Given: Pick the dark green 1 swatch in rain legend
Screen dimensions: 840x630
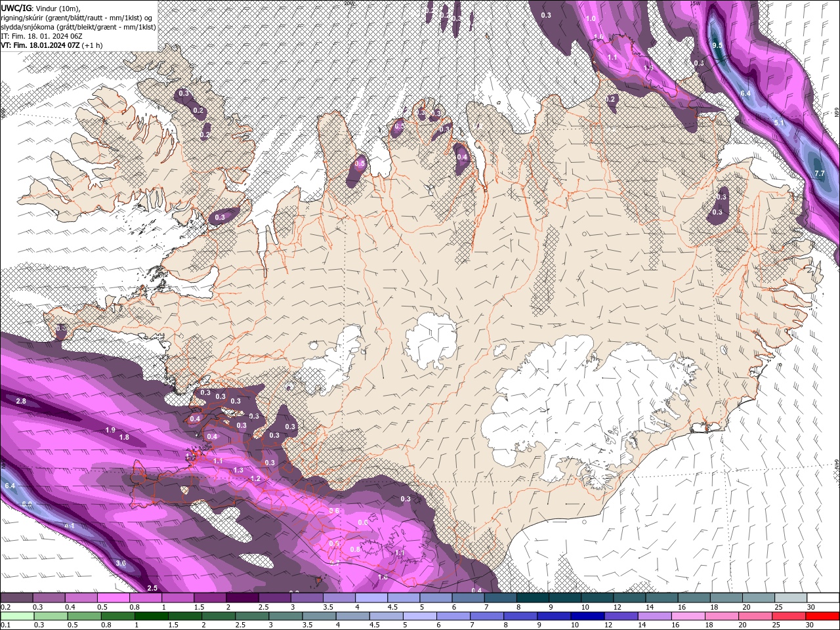Looking at the screenshot, I should pyautogui.click(x=151, y=616).
